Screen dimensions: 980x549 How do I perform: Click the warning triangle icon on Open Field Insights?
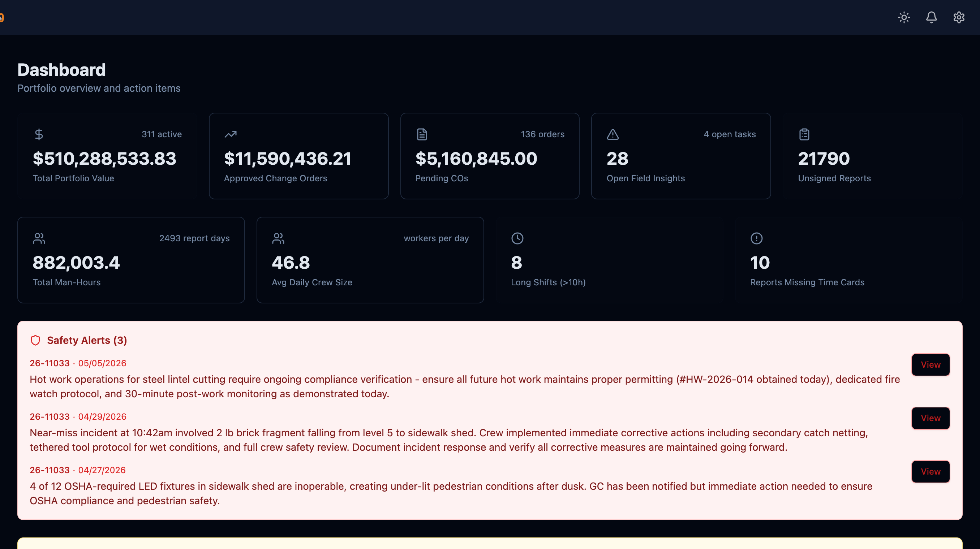613,134
